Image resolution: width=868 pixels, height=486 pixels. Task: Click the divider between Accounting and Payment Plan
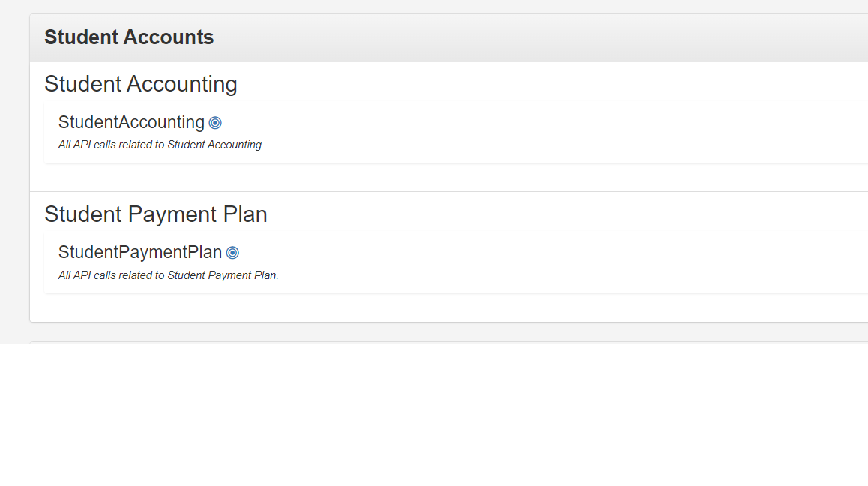coord(449,192)
